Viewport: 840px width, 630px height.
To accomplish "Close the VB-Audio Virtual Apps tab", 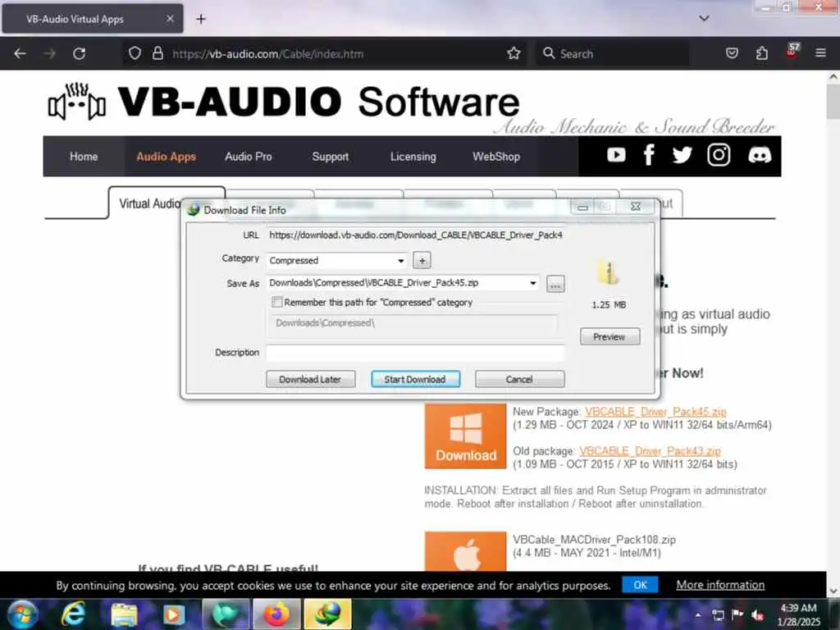I will (170, 19).
